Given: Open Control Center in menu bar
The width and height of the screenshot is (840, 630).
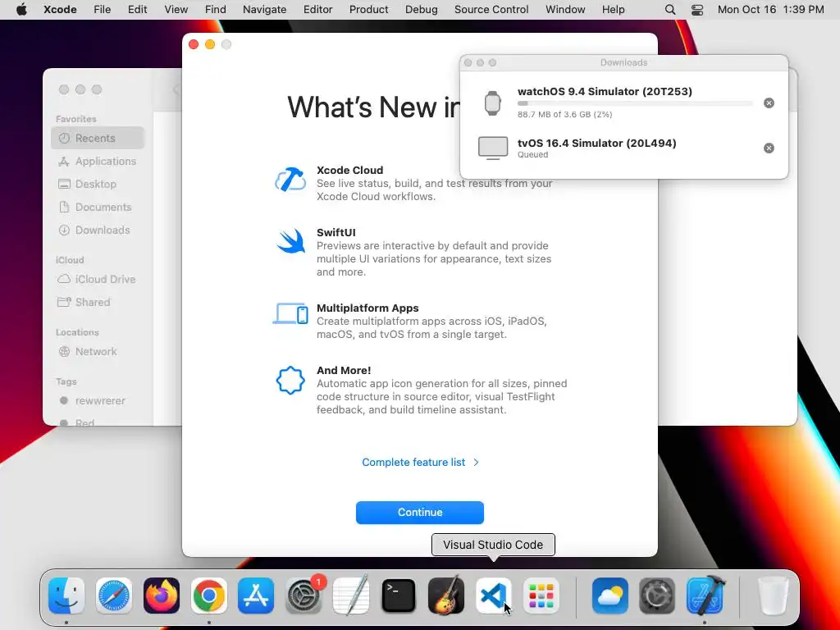Looking at the screenshot, I should tap(697, 10).
